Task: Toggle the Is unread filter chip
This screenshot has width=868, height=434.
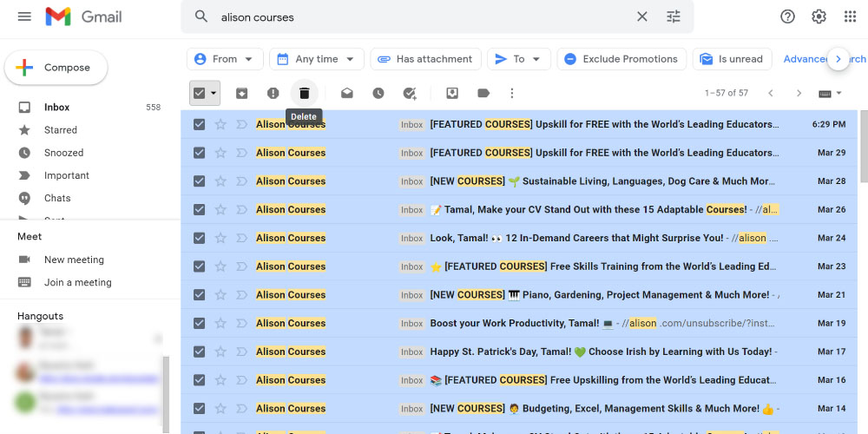Action: pyautogui.click(x=733, y=59)
